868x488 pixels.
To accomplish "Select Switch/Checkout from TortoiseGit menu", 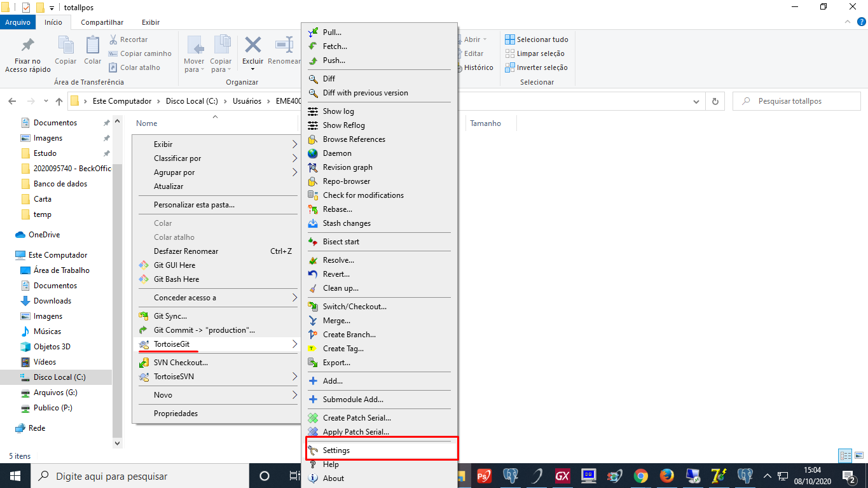I will pos(355,307).
